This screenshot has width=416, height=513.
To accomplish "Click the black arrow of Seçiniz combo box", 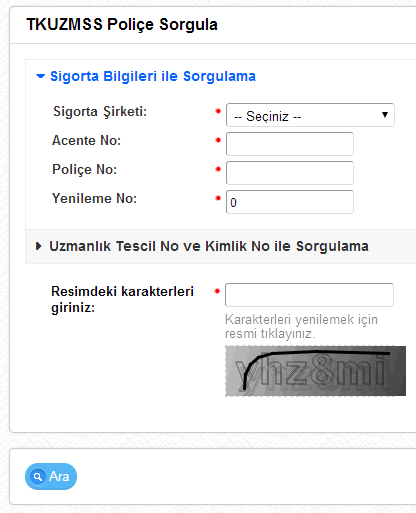I will (x=385, y=115).
